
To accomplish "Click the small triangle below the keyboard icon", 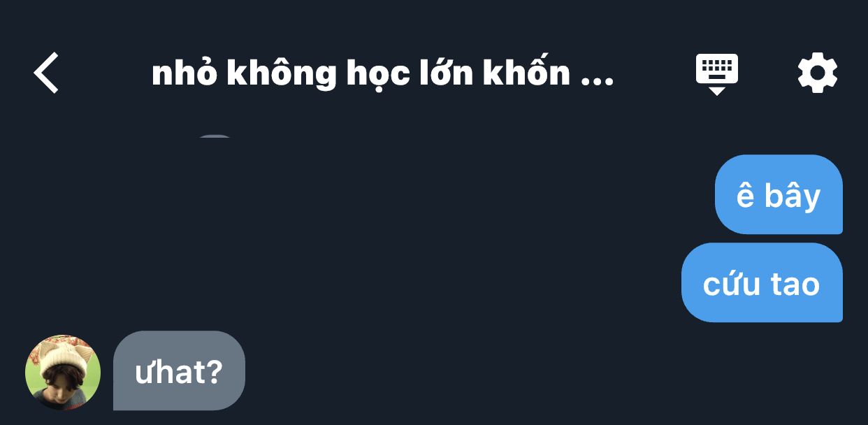I will (717, 91).
